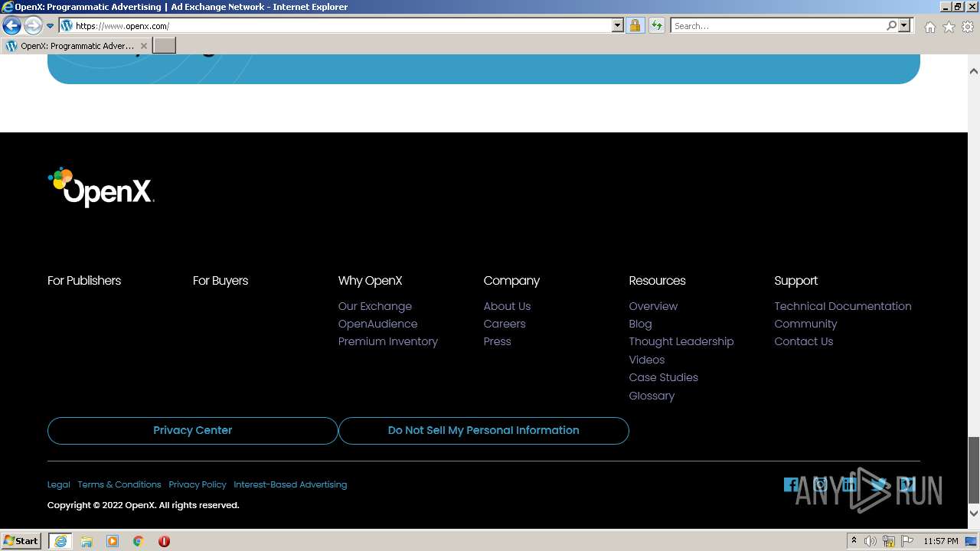The image size is (980, 551).
Task: Click the Company heading
Action: pyautogui.click(x=511, y=281)
